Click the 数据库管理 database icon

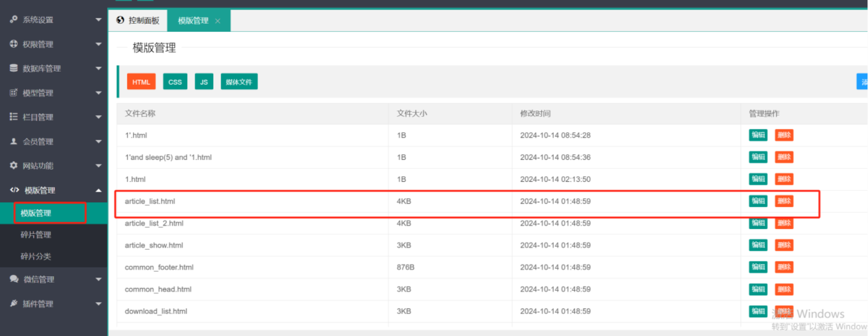click(14, 68)
